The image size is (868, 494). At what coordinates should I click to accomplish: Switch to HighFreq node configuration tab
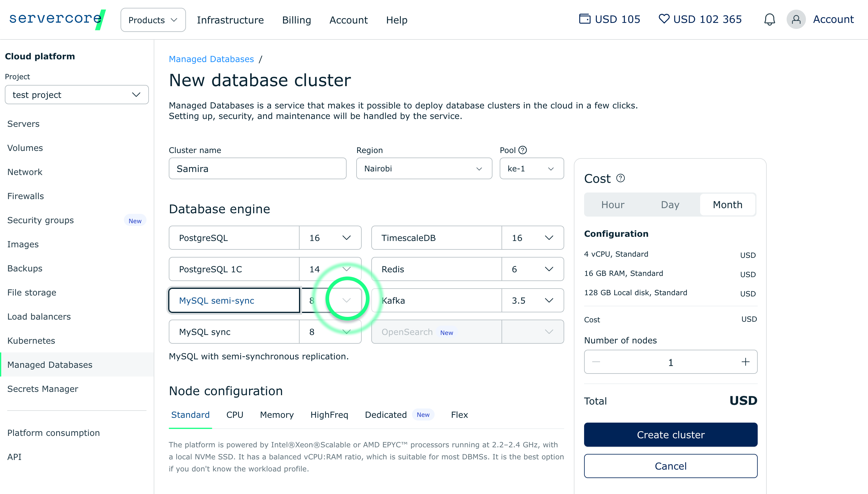(x=329, y=414)
